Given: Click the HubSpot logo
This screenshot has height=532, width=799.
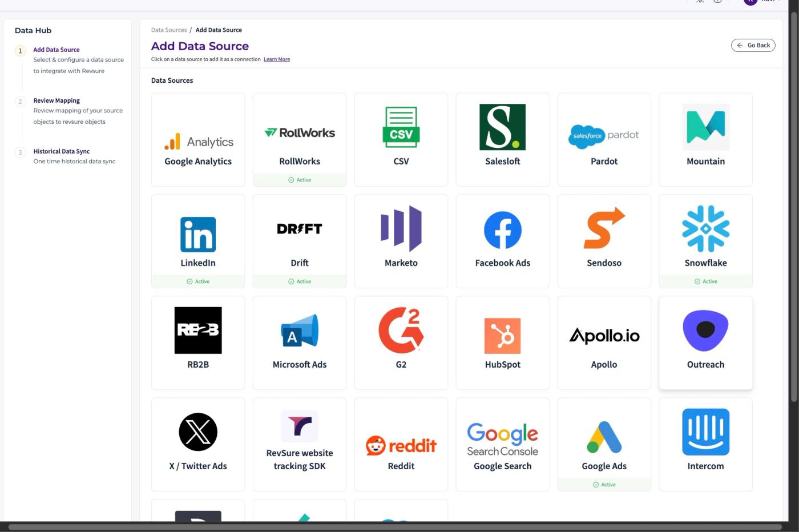Looking at the screenshot, I should pyautogui.click(x=503, y=336).
